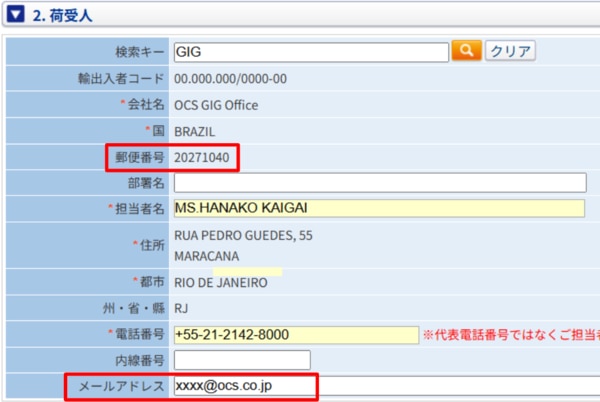Viewport: 600px width, 402px height.
Task: Click the 電話番号 input field
Action: pyautogui.click(x=295, y=334)
